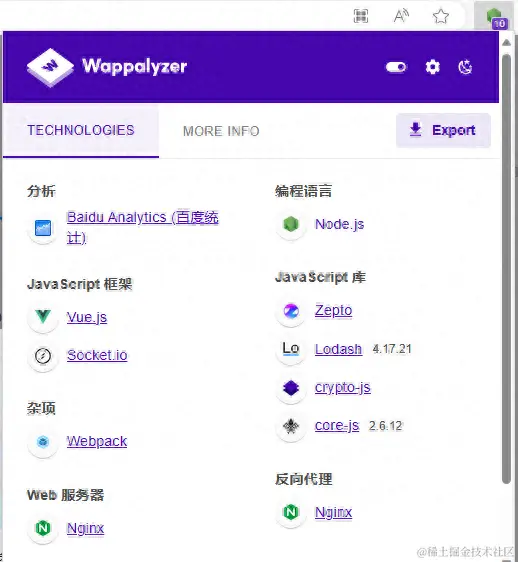Image resolution: width=518 pixels, height=562 pixels.
Task: Click the popup vertical scrollbar thumb
Action: [x=506, y=269]
